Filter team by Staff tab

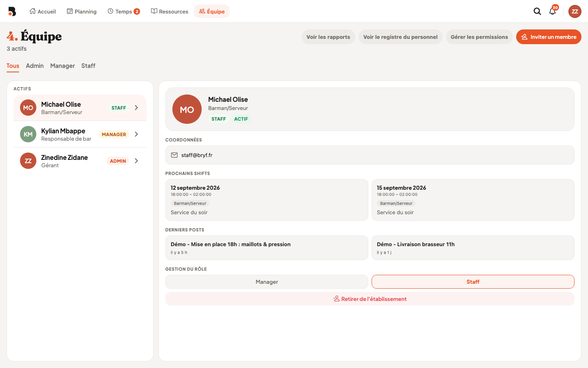[x=88, y=66]
